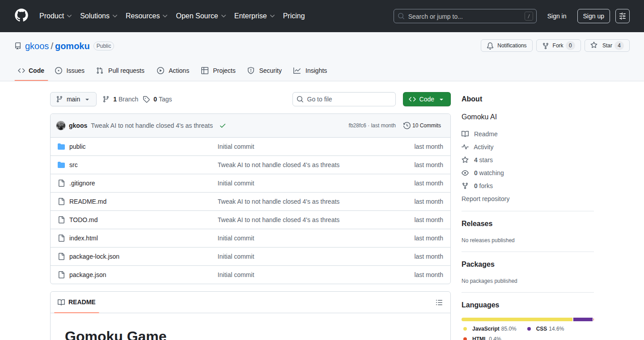The width and height of the screenshot is (644, 340).
Task: Click the purple CSS language bar segment
Action: 583,319
